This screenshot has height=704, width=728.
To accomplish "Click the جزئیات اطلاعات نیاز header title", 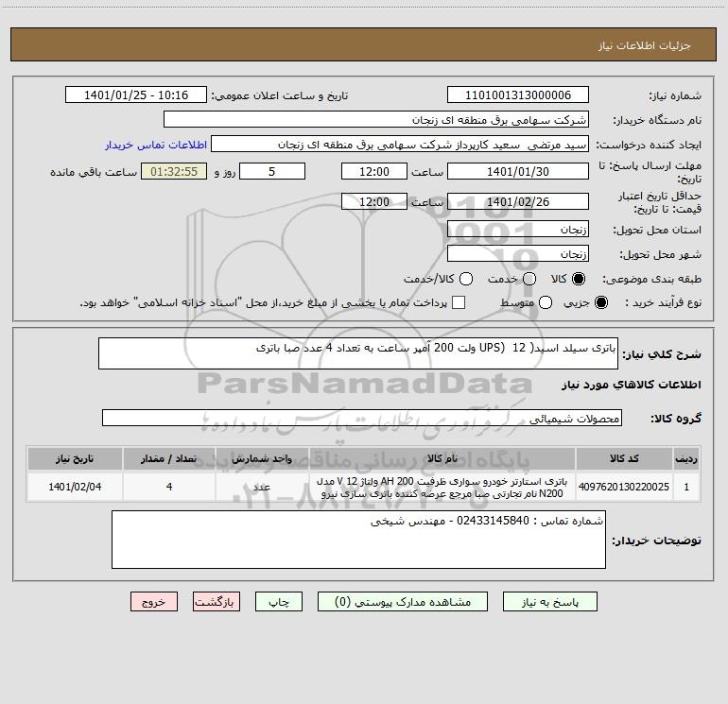I will [645, 45].
